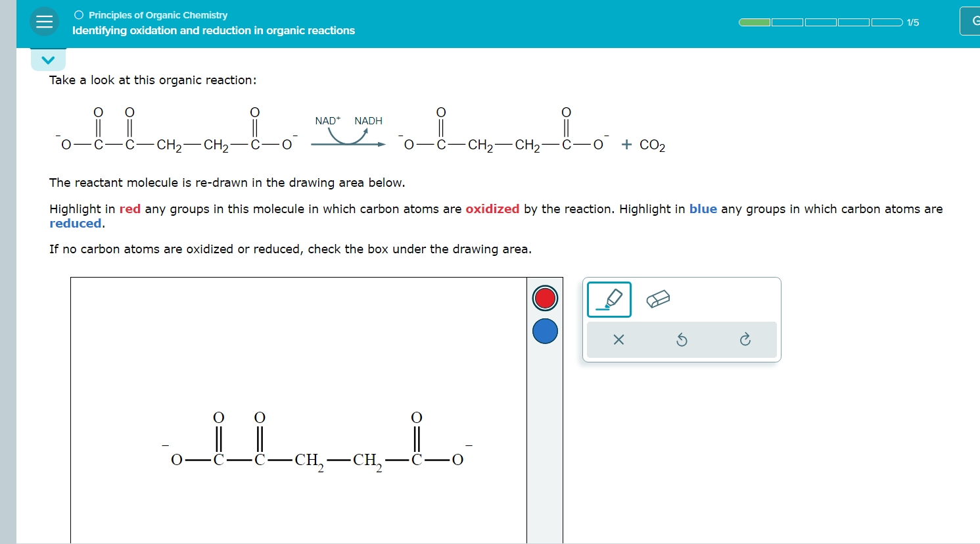Click the redo arrow icon
The height and width of the screenshot is (544, 980).
(745, 340)
